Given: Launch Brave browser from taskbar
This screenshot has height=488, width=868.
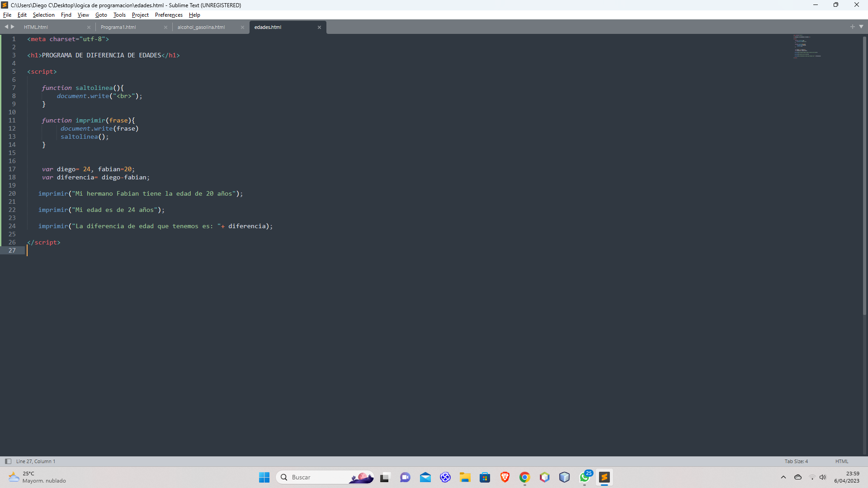Looking at the screenshot, I should click(505, 477).
